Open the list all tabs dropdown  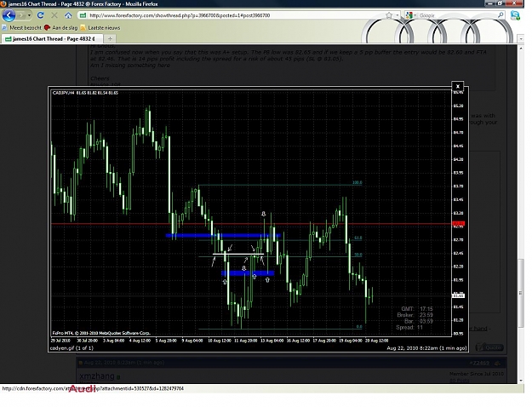pyautogui.click(x=521, y=39)
